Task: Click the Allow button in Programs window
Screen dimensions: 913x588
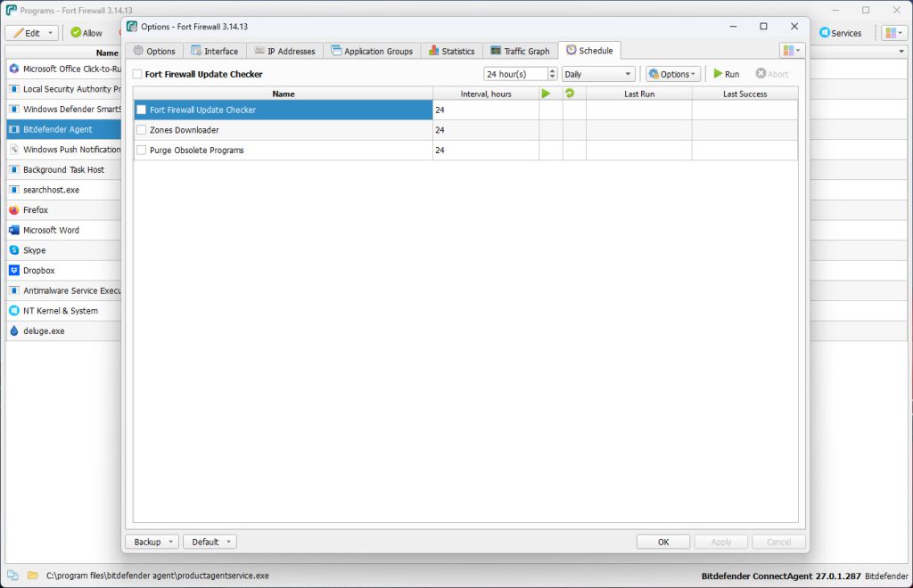Action: tap(86, 33)
